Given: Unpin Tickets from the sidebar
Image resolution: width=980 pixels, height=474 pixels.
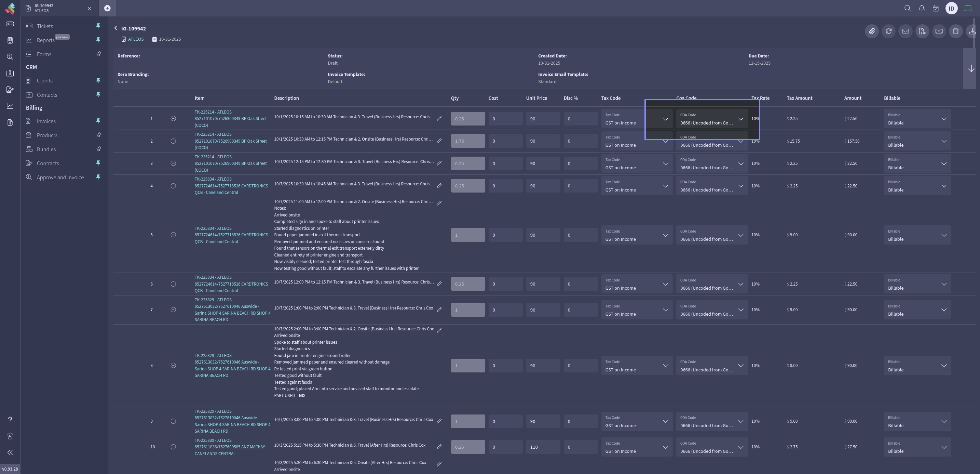Looking at the screenshot, I should pyautogui.click(x=98, y=26).
